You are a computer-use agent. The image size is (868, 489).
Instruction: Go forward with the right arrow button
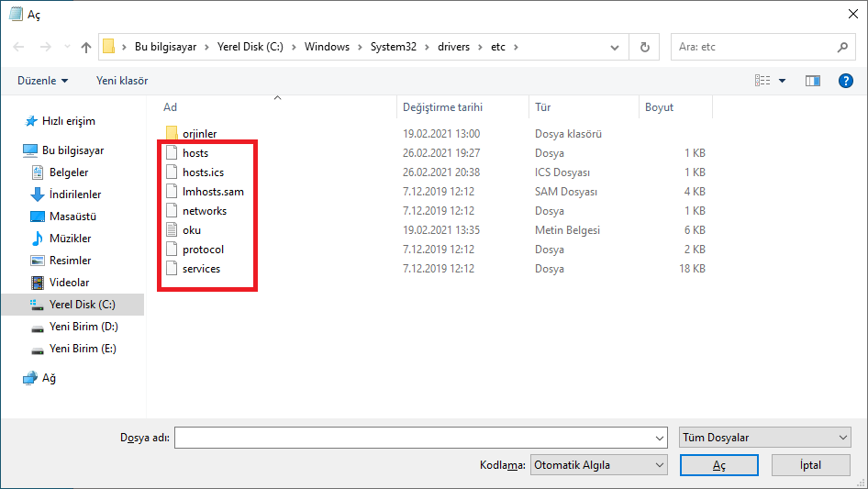pyautogui.click(x=45, y=47)
